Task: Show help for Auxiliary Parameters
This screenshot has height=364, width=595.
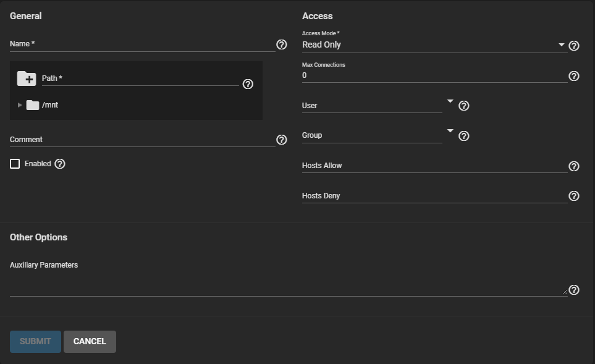Action: (573, 290)
